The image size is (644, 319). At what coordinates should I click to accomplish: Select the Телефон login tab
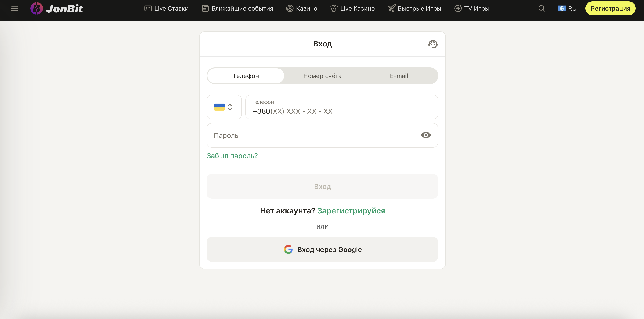pyautogui.click(x=246, y=76)
